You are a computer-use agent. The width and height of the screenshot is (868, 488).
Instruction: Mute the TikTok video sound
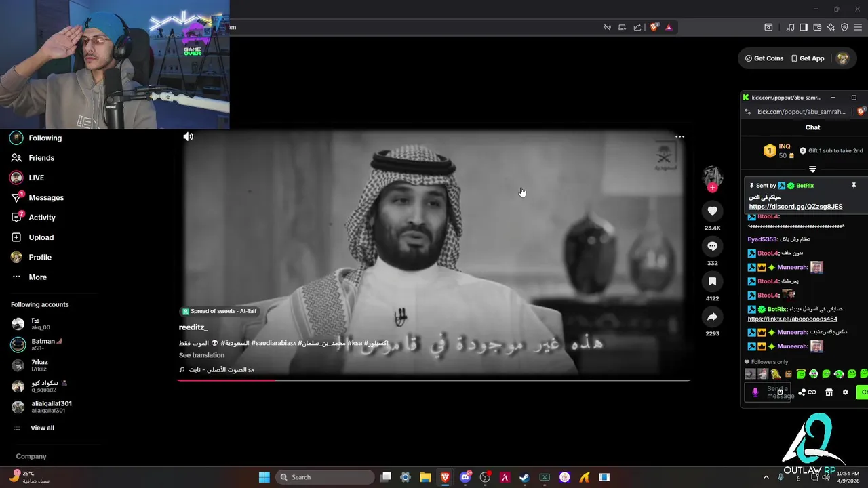[188, 136]
